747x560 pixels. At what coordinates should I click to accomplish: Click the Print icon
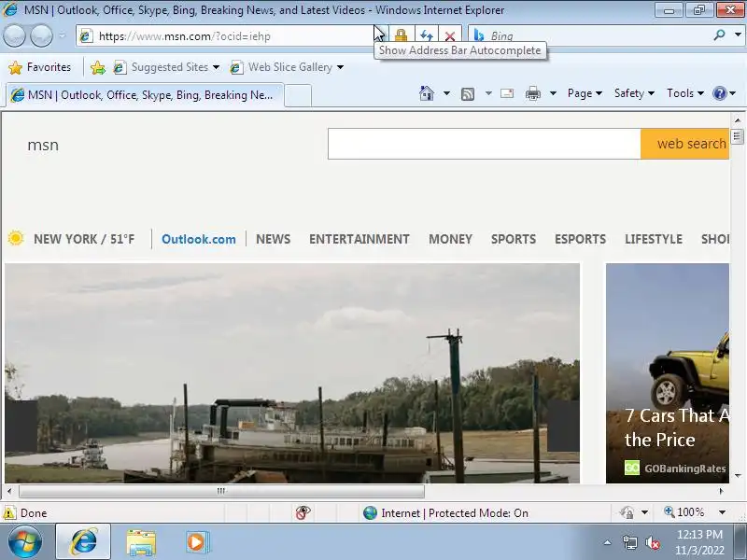[x=532, y=94]
